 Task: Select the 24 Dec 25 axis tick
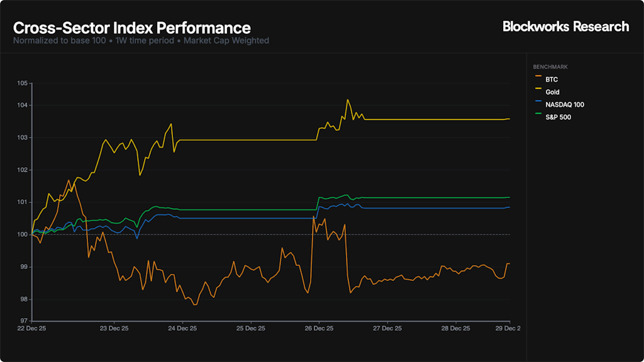(x=182, y=329)
